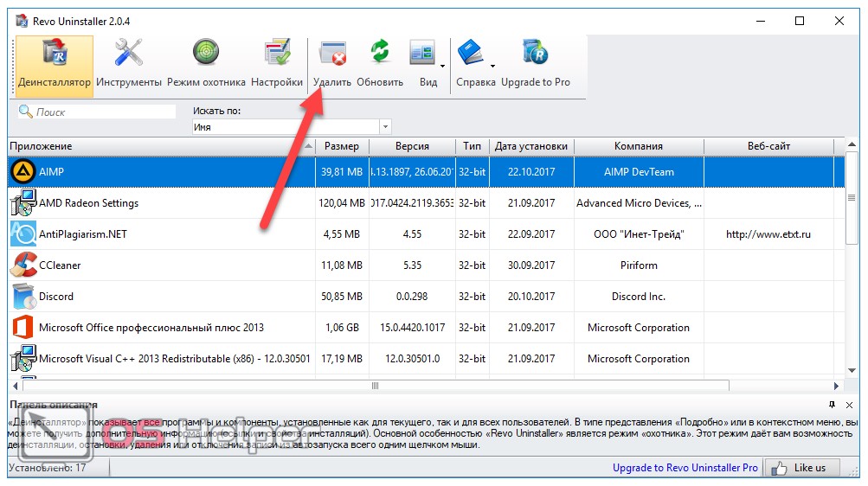Image resolution: width=868 pixels, height=486 pixels.
Task: Click the Like us button
Action: (x=801, y=468)
